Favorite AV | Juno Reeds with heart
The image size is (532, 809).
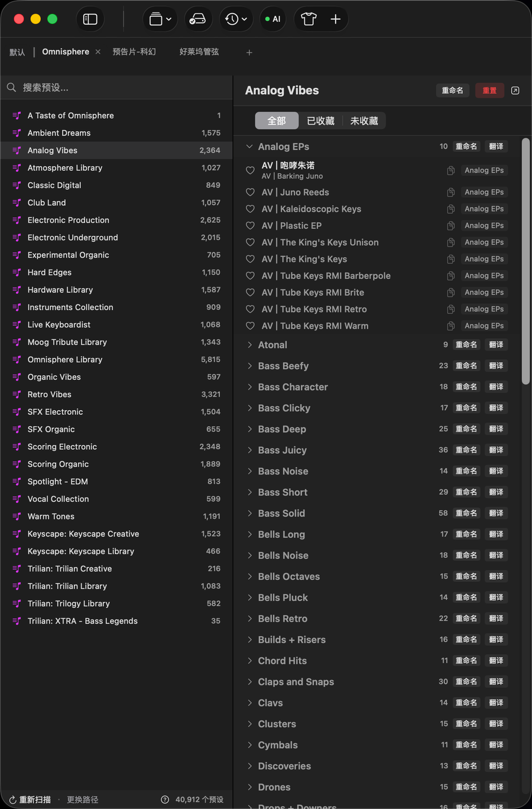coord(250,192)
